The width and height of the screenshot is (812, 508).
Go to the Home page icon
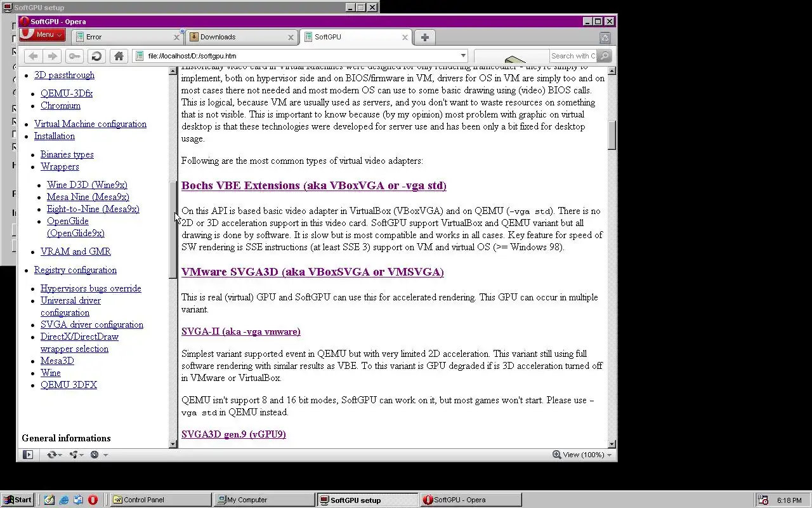119,56
